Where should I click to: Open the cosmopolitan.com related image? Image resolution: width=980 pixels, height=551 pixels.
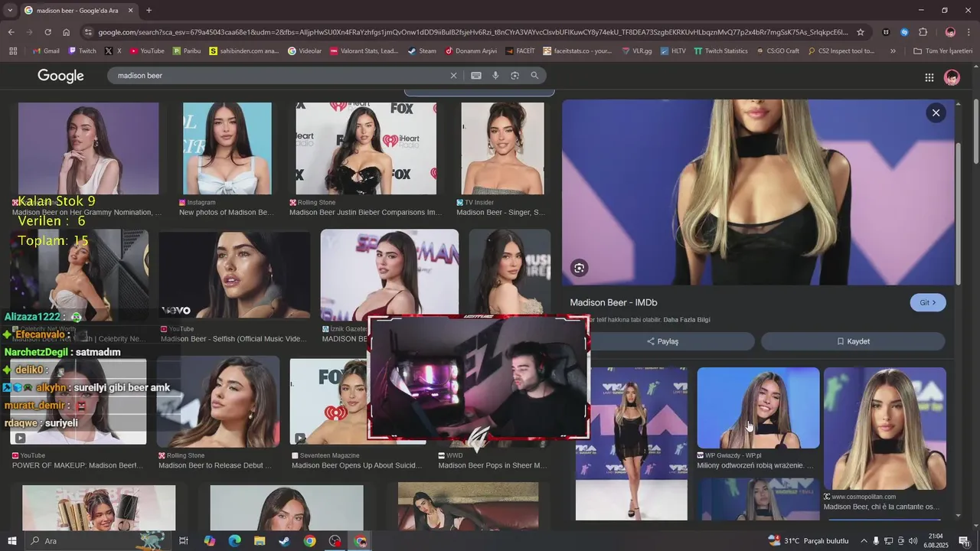click(885, 429)
